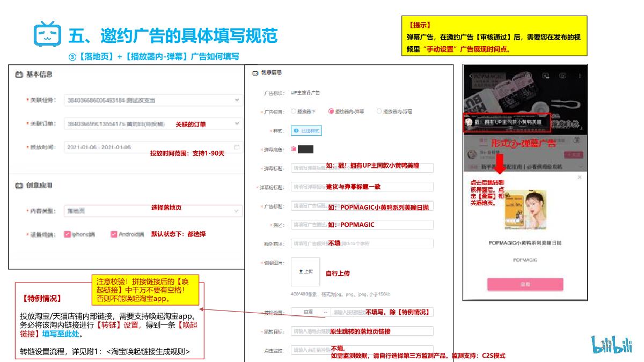Screen dimensions: 644x362
Task: Uncheck the Android端 checkbox
Action: (113, 233)
